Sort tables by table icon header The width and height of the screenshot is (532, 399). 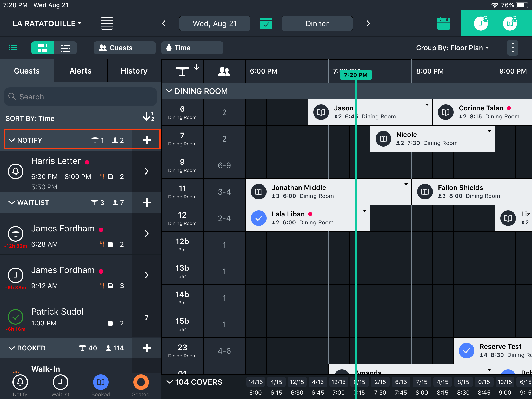coord(182,71)
